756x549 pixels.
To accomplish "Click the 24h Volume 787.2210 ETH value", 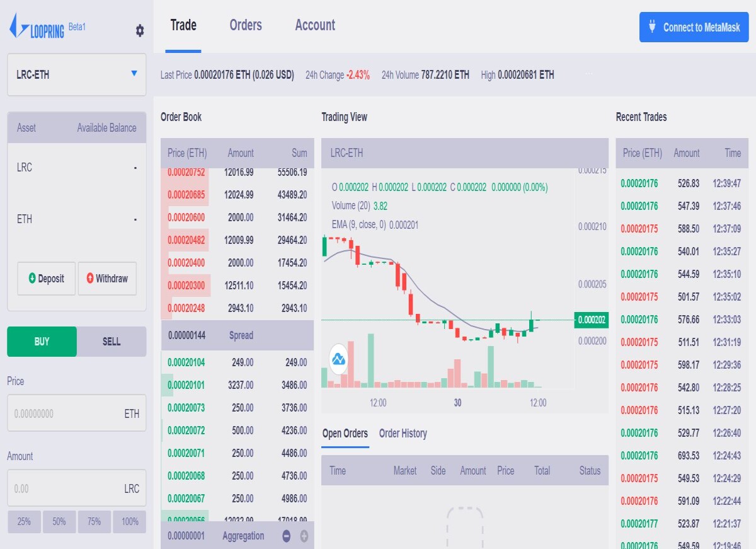I will pos(445,75).
